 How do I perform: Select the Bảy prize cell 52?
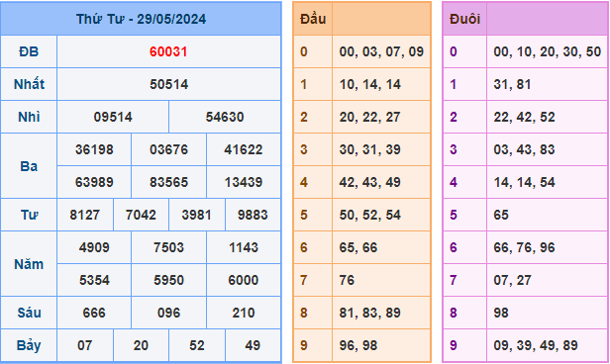[x=196, y=345]
